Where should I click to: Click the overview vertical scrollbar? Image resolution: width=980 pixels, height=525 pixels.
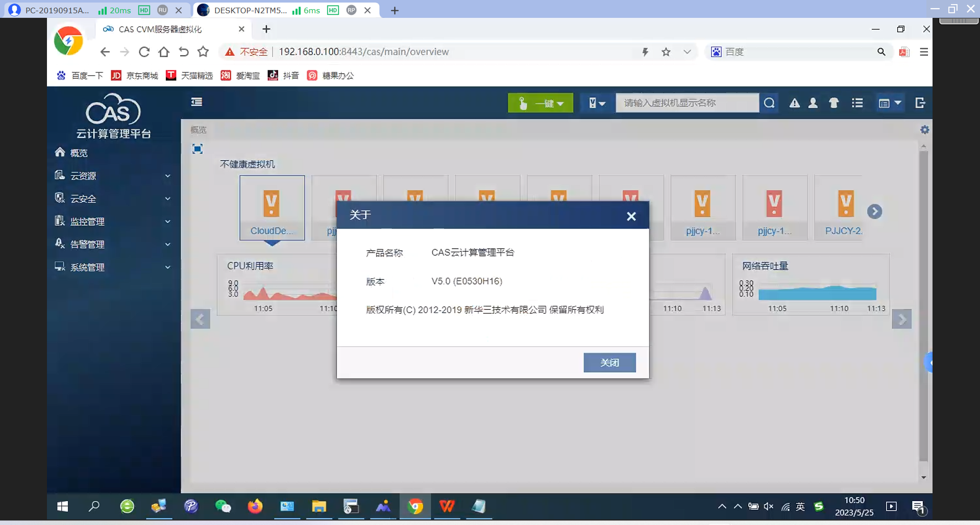923,306
